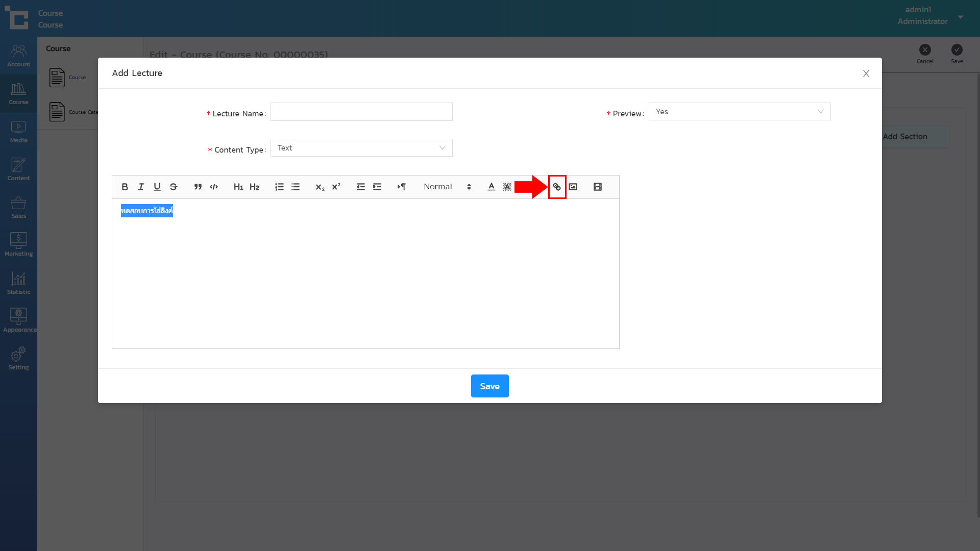Open the Preview dropdown showing Yes
This screenshot has height=551, width=980.
point(739,112)
